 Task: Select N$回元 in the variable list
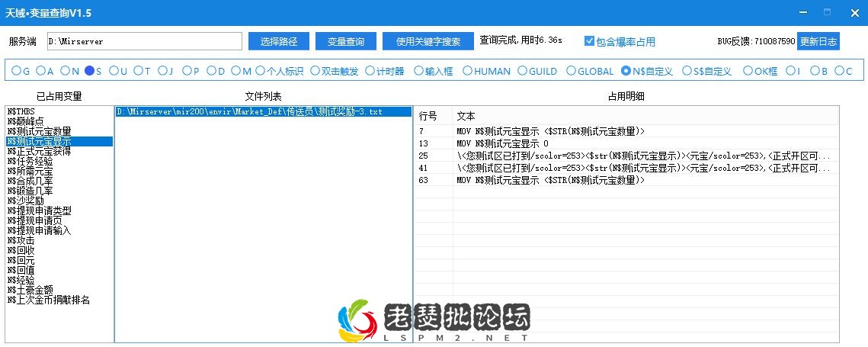click(59, 261)
